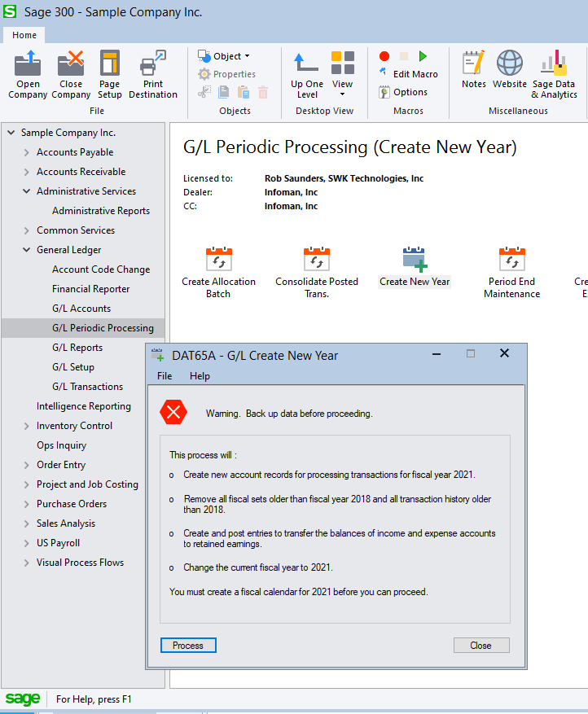This screenshot has width=588, height=714.
Task: Click the paste clipboard icon in Objects
Action: [244, 92]
